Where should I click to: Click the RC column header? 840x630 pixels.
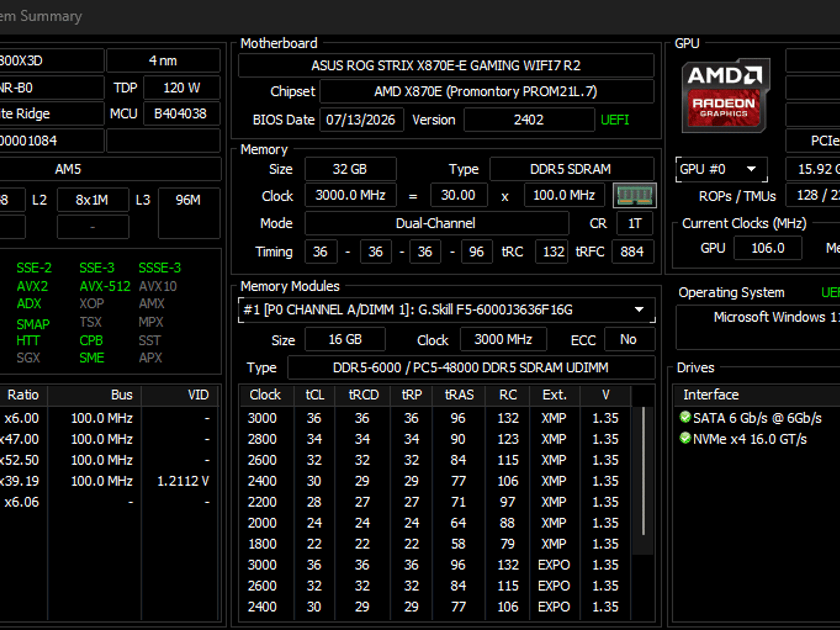pos(508,395)
